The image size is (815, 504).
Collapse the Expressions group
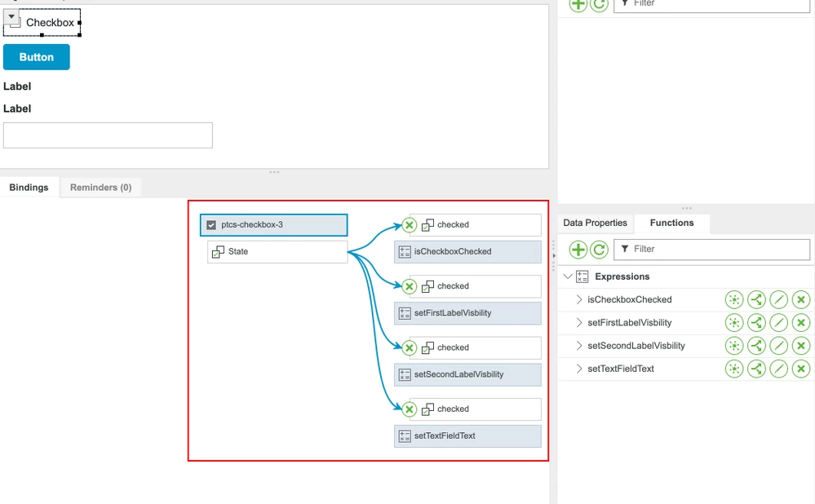pyautogui.click(x=568, y=276)
